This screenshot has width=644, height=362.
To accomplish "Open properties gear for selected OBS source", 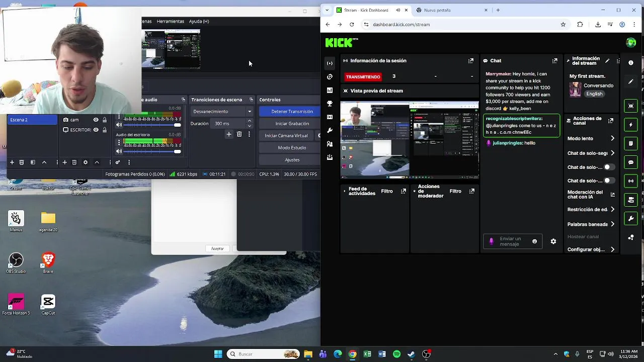I will click(x=86, y=162).
